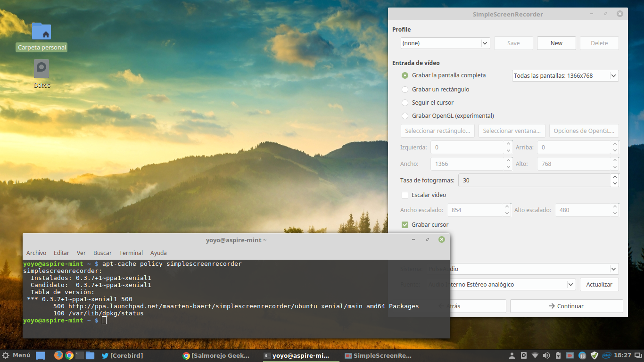This screenshot has height=362, width=644.
Task: Increase Tasa de fotogramas with up arrow
Action: tap(614, 177)
